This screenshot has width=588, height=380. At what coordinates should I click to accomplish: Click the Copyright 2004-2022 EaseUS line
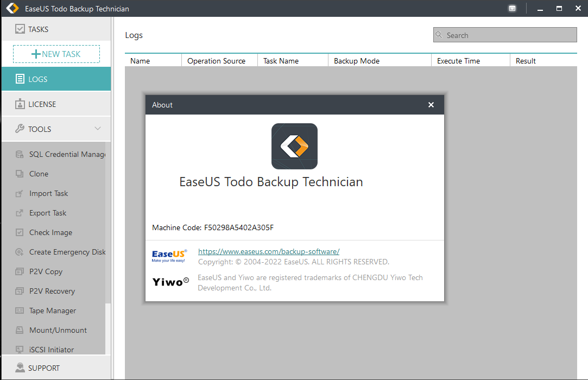pyautogui.click(x=294, y=262)
